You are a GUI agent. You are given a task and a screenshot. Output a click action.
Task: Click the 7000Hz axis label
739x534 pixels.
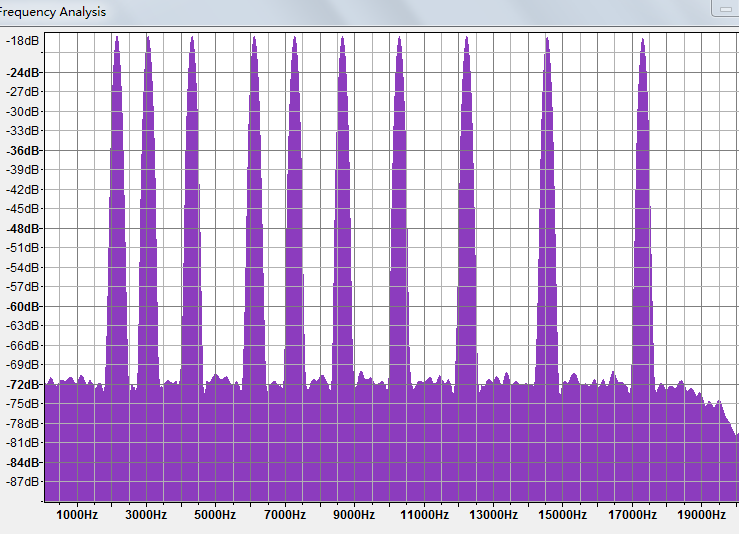click(285, 515)
